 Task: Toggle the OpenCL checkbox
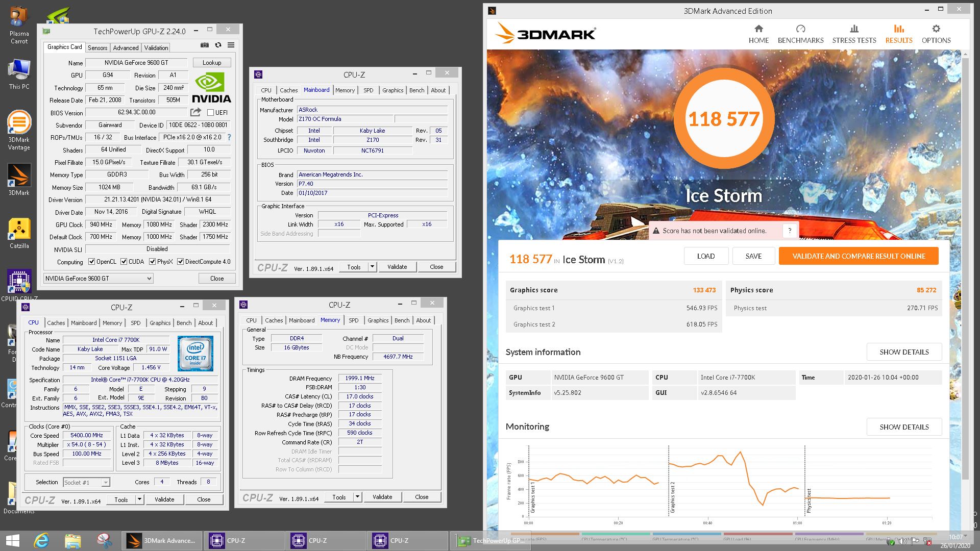click(91, 262)
